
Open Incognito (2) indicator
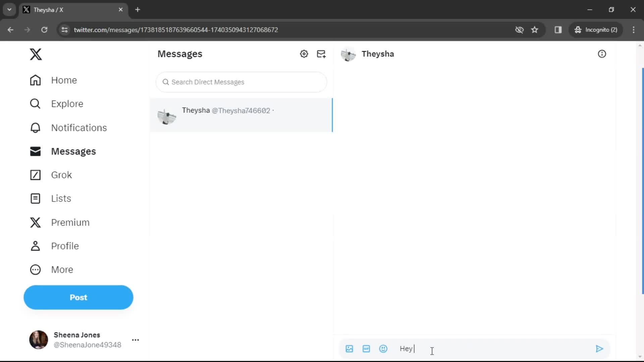(x=596, y=30)
